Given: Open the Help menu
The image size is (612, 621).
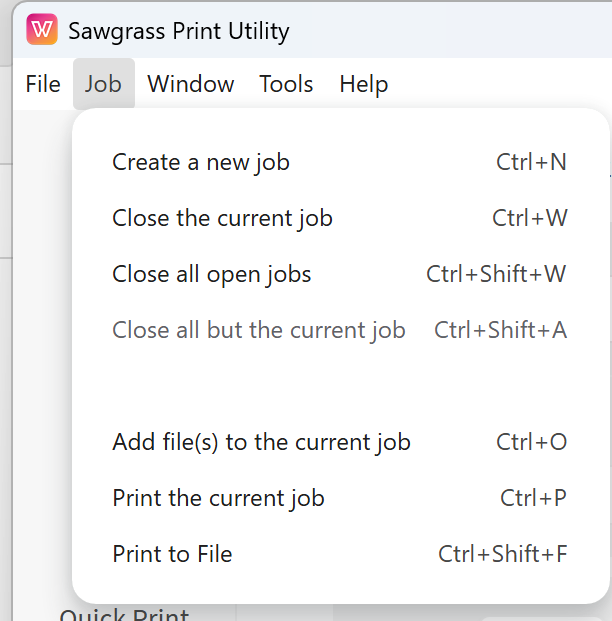Looking at the screenshot, I should click(364, 84).
